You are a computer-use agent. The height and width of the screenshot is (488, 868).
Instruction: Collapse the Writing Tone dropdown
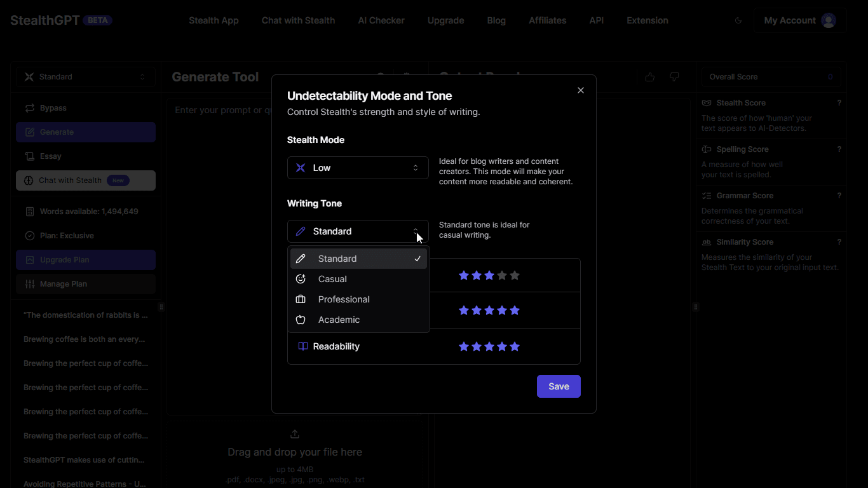coord(358,231)
